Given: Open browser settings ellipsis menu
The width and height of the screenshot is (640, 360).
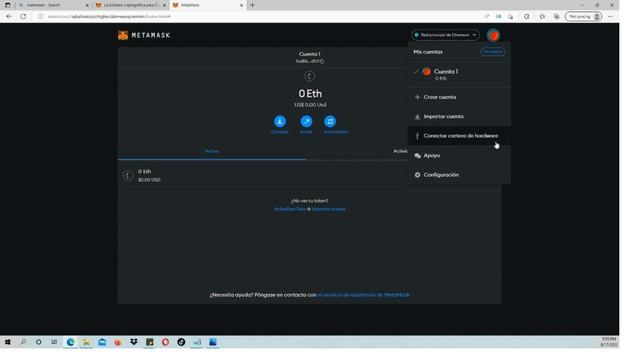Looking at the screenshot, I should click(611, 17).
